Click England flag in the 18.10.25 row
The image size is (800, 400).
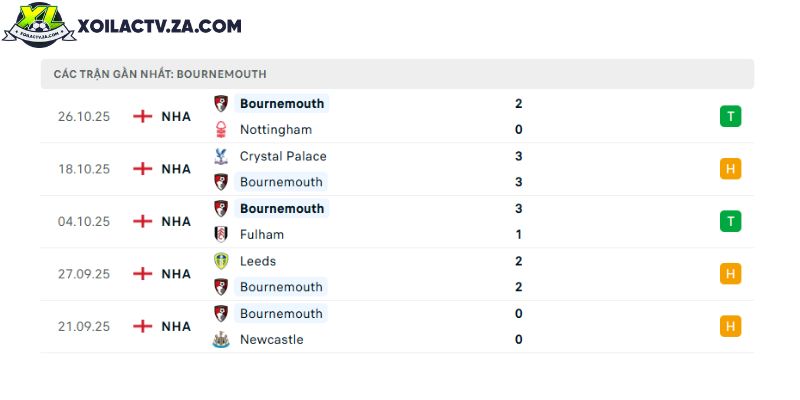[x=143, y=169]
